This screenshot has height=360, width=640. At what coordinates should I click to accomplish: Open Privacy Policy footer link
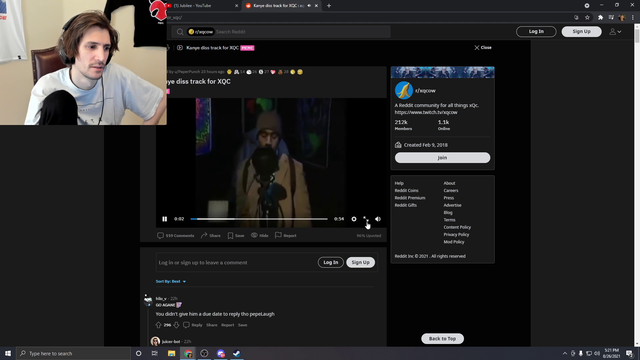pyautogui.click(x=456, y=235)
